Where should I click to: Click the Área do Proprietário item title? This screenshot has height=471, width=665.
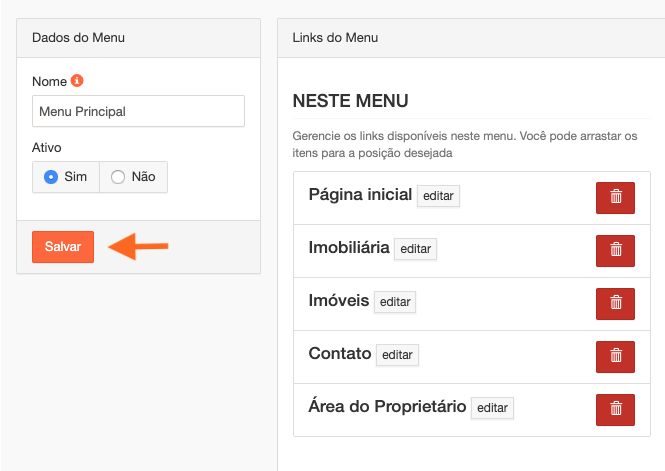pyautogui.click(x=388, y=407)
